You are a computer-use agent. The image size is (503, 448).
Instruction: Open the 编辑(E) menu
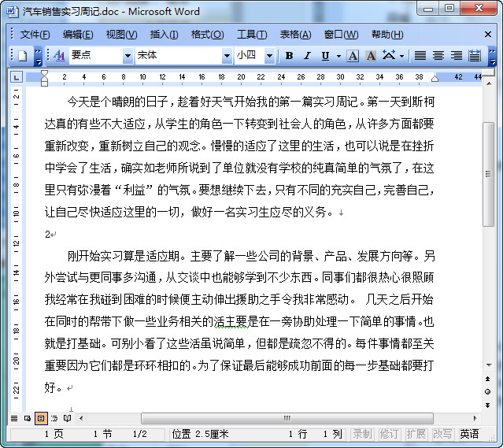pos(78,35)
